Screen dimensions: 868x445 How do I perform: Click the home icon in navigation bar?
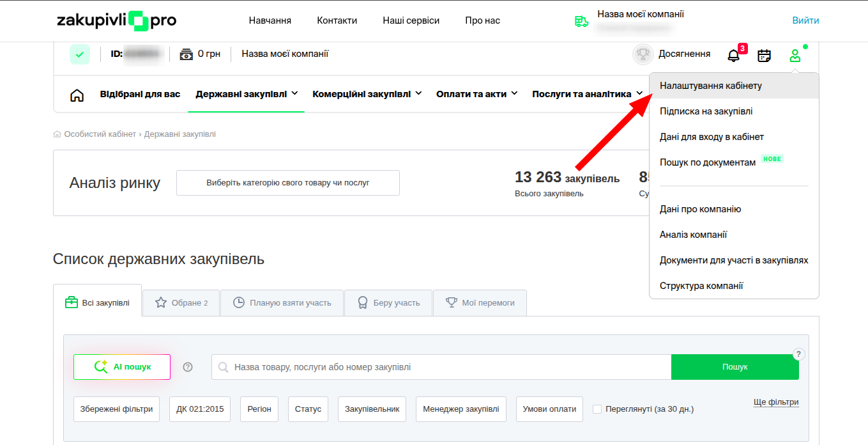[x=77, y=95]
